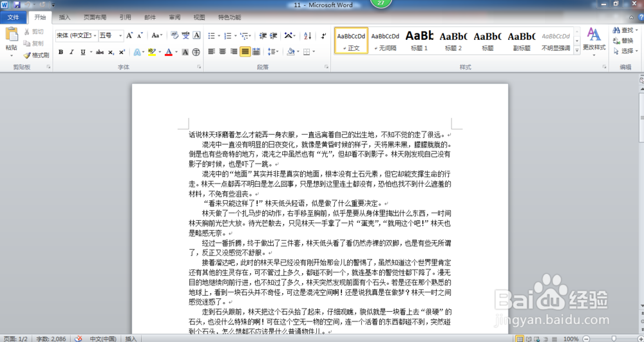Click the Format Painter (格式刷) button
This screenshot has width=644, height=342.
tap(36, 55)
